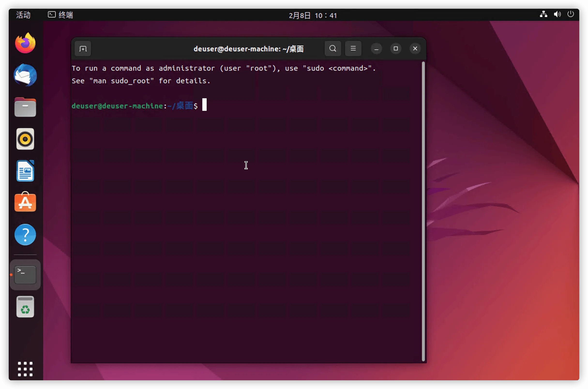Open the Files manager in dock

coord(25,107)
